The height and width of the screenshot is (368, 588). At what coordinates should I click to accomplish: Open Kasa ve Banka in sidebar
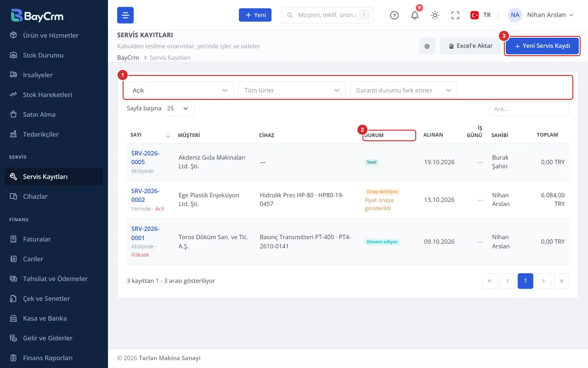[x=54, y=318]
